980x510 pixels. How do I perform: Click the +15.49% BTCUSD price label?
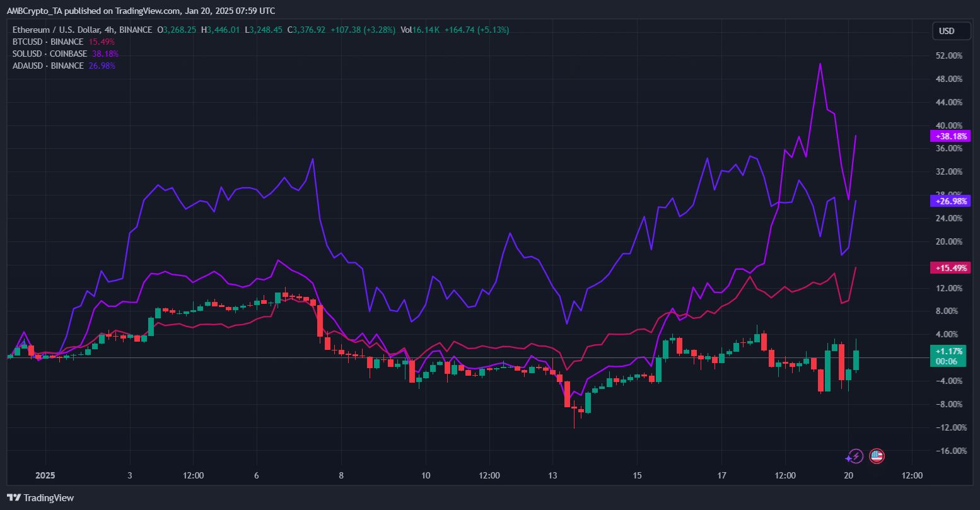[950, 267]
